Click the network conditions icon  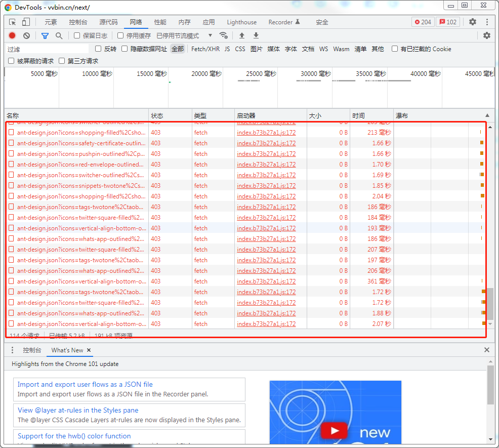(x=224, y=36)
